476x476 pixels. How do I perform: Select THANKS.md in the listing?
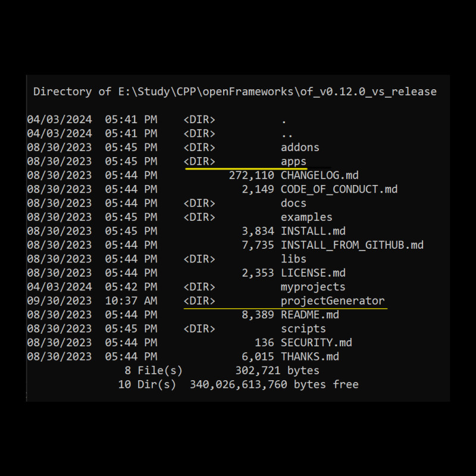click(310, 356)
